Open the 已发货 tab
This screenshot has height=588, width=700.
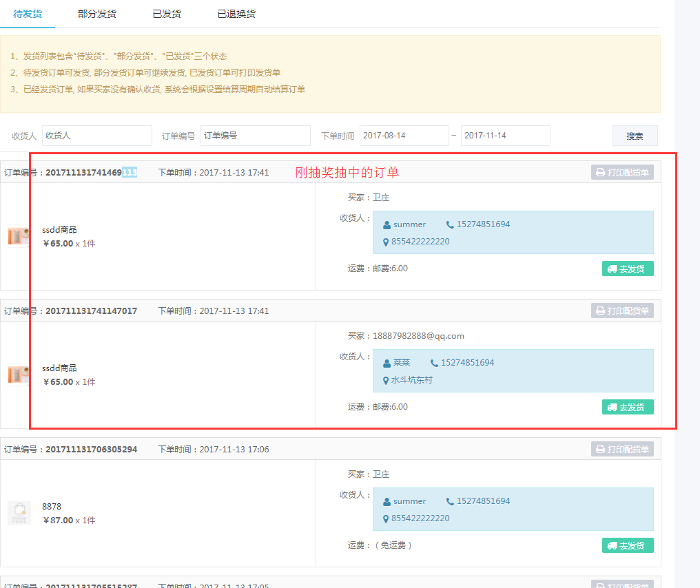pyautogui.click(x=167, y=14)
